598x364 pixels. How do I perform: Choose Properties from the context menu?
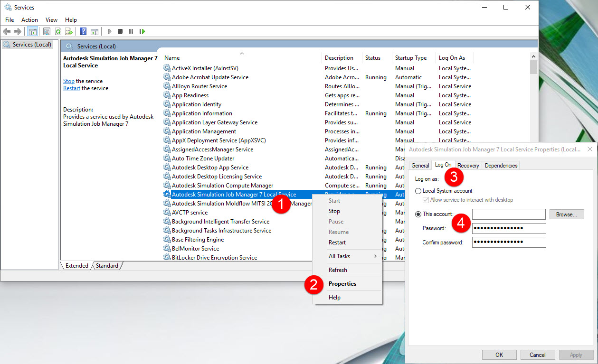point(342,283)
